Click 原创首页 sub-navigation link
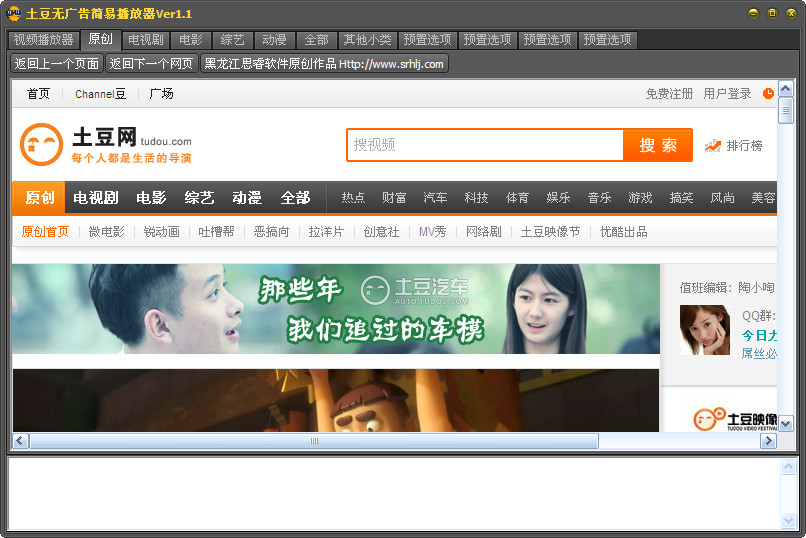 pos(45,232)
